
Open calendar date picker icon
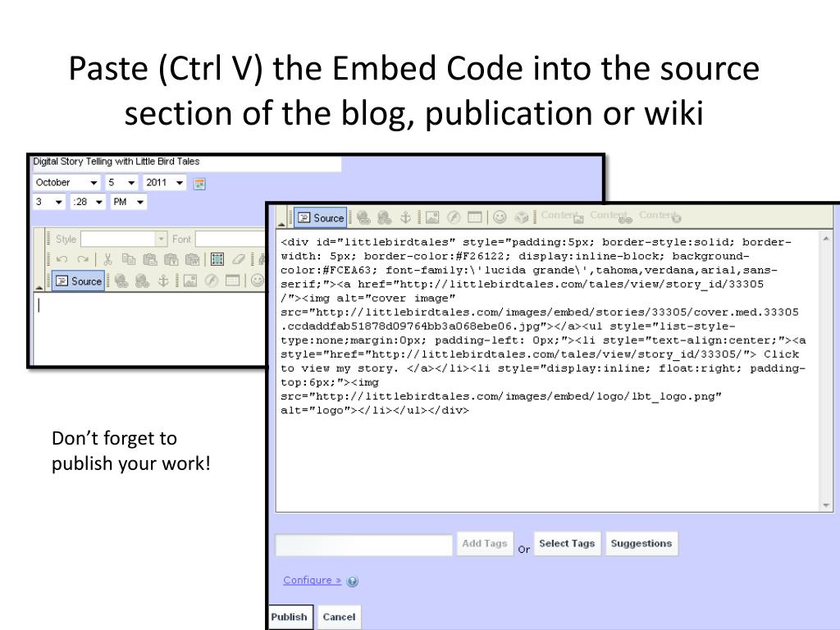tap(199, 184)
